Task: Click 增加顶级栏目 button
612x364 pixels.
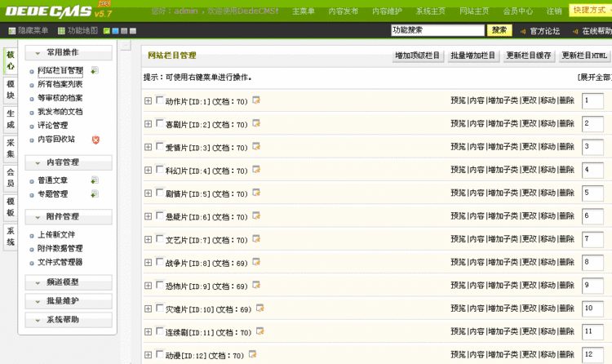Action: (x=418, y=55)
